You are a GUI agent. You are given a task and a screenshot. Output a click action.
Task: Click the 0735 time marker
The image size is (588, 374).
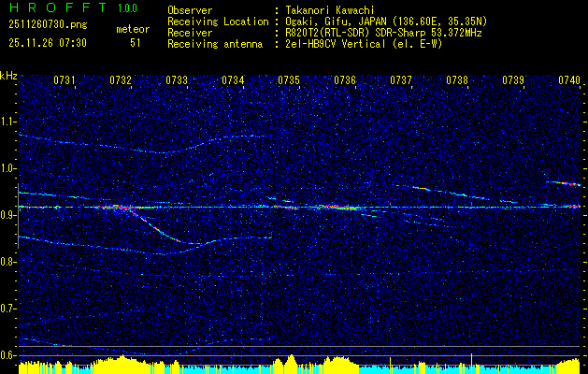point(289,79)
